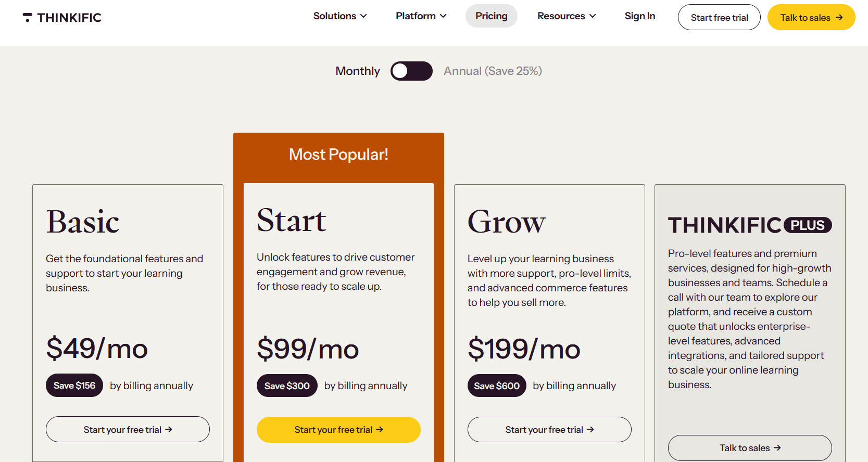Expand the Resources dropdown menu
The height and width of the screenshot is (462, 868).
pyautogui.click(x=567, y=16)
